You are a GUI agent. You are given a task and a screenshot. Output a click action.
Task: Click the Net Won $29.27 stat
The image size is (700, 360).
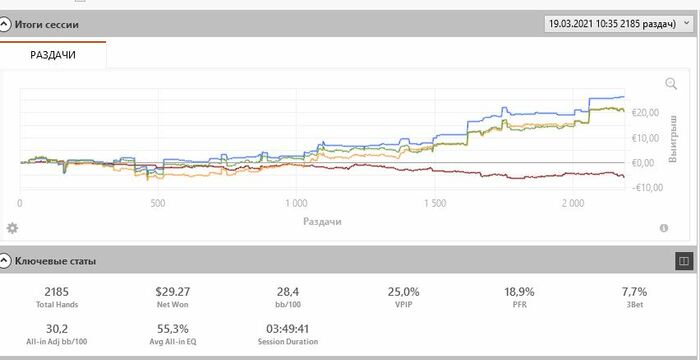(x=172, y=297)
